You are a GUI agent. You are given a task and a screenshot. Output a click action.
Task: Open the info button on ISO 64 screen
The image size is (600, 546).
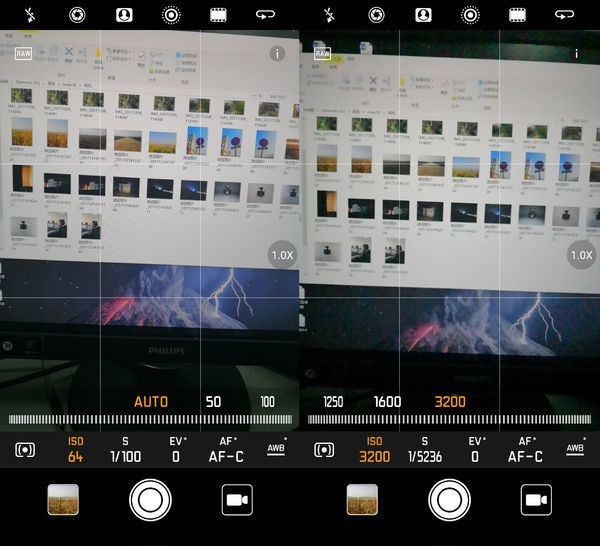[277, 54]
